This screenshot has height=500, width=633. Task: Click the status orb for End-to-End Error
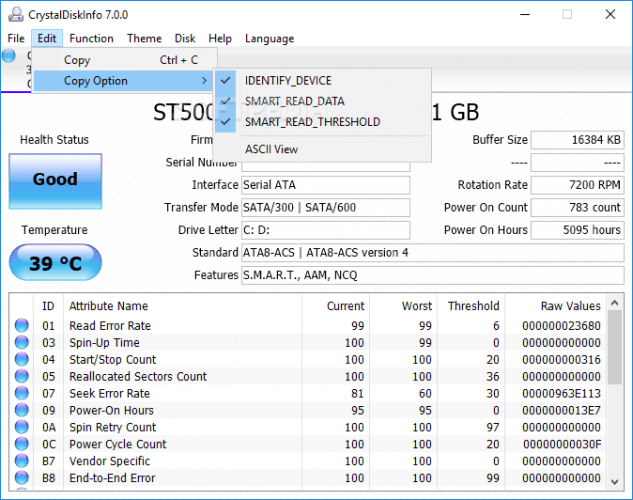[x=22, y=479]
